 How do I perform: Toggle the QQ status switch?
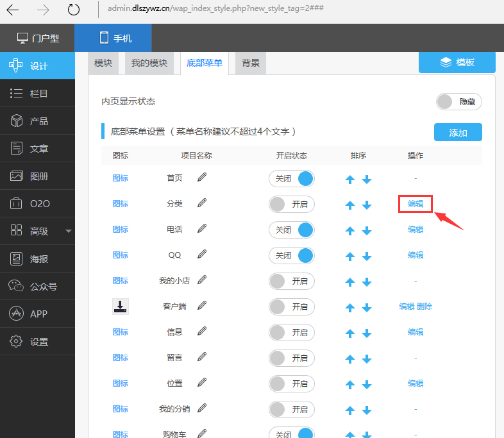click(x=292, y=256)
